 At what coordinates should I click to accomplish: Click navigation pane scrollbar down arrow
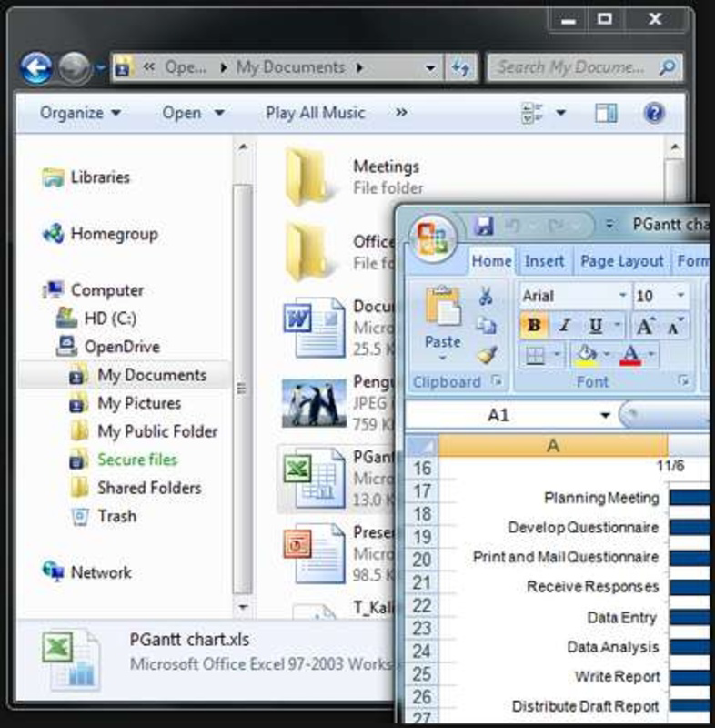[x=243, y=606]
